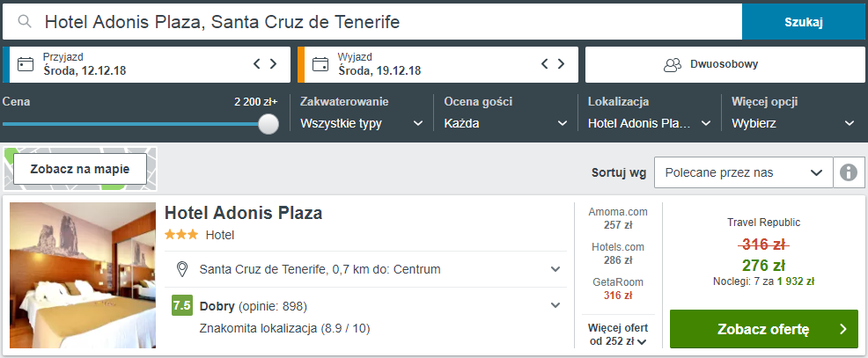Open the Sortuj wg sort dropdown

click(743, 172)
